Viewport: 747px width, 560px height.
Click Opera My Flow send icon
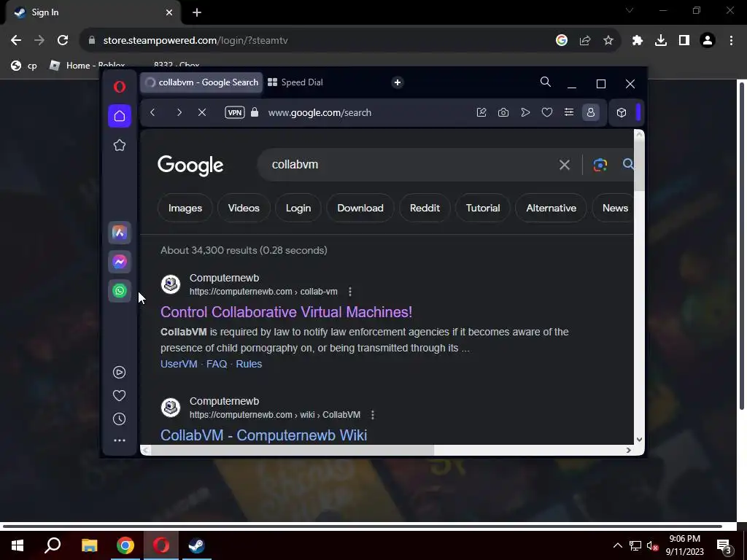(525, 112)
